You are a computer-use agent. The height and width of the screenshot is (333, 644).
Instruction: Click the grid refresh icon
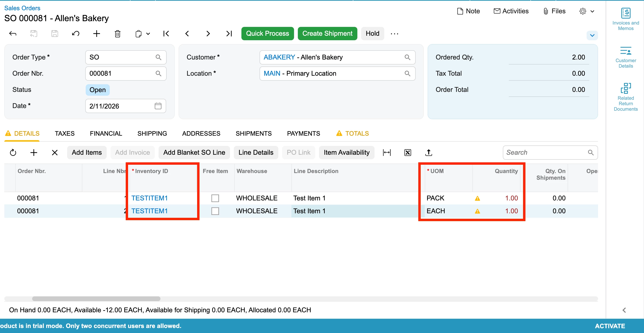[x=13, y=153]
